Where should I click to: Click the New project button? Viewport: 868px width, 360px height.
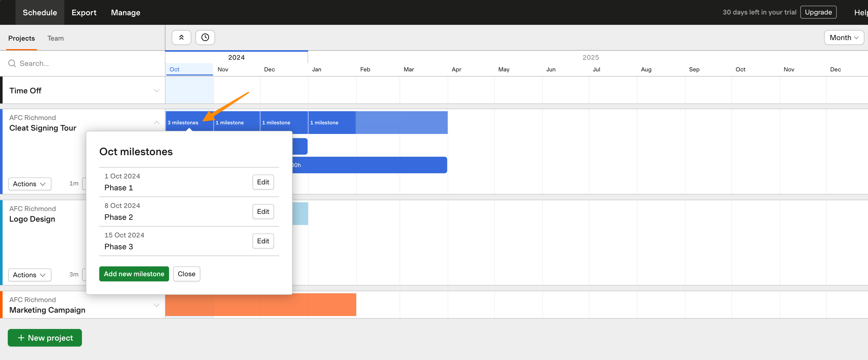pos(44,337)
